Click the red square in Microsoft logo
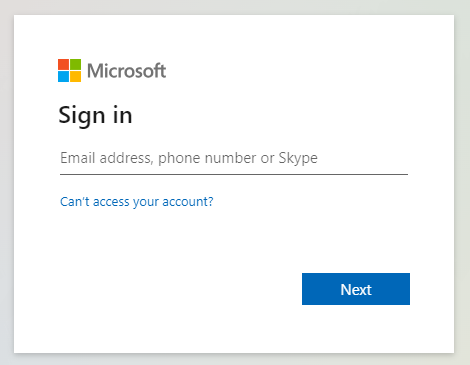 63,64
